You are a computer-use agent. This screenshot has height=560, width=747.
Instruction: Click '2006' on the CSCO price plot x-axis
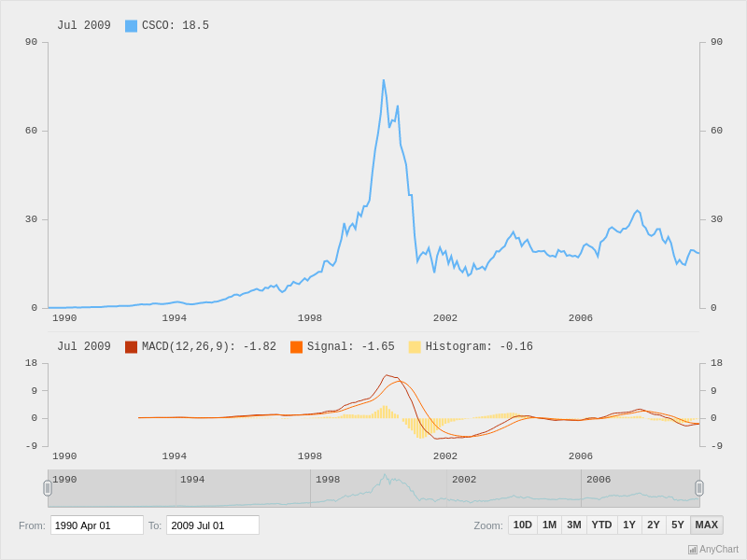click(580, 317)
